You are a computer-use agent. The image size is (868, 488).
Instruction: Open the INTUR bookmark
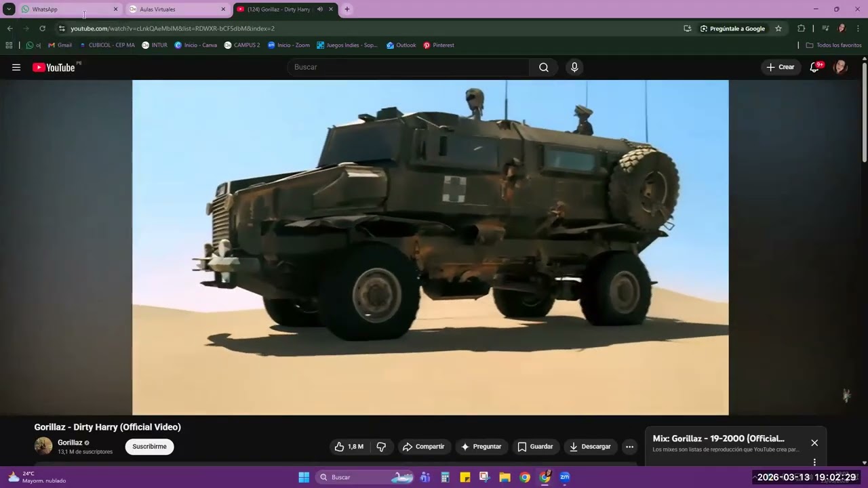click(x=155, y=45)
